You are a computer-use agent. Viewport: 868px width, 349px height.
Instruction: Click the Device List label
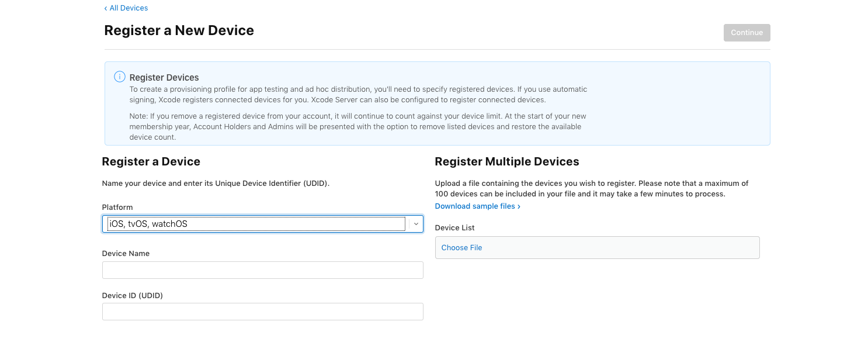[x=455, y=228]
